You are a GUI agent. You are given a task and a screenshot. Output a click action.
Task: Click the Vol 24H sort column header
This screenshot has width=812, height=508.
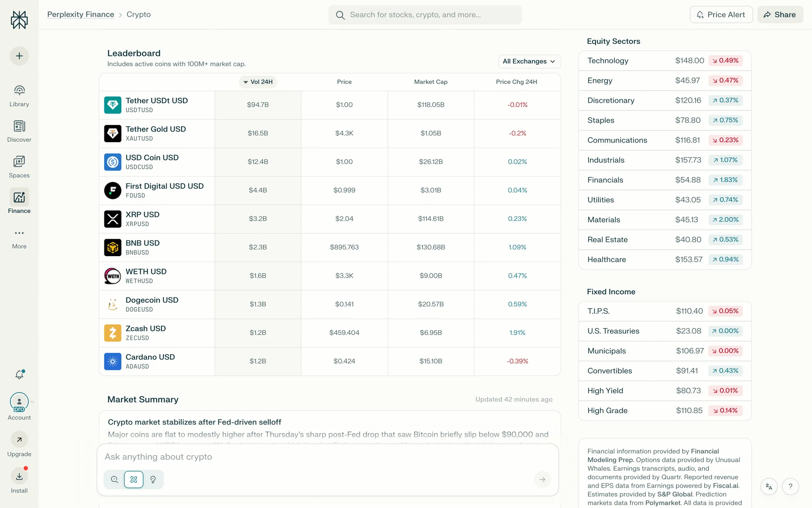click(258, 82)
